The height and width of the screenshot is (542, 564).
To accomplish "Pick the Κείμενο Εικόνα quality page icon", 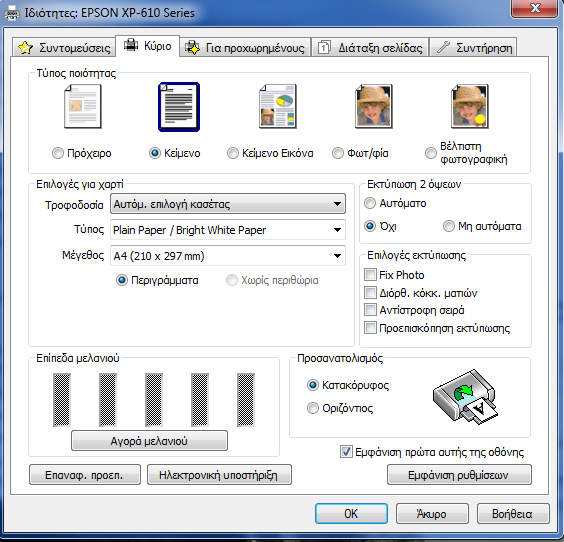I will (278, 106).
